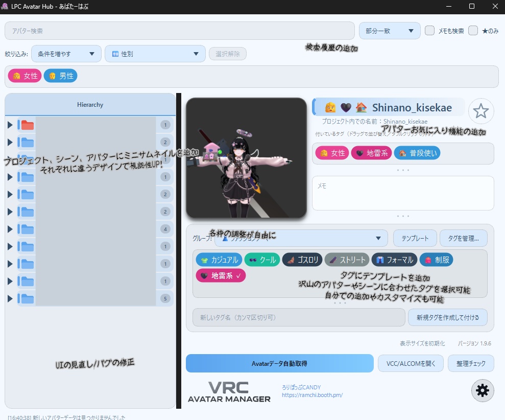Toggle the クール tag
This screenshot has height=420, width=505.
click(262, 260)
